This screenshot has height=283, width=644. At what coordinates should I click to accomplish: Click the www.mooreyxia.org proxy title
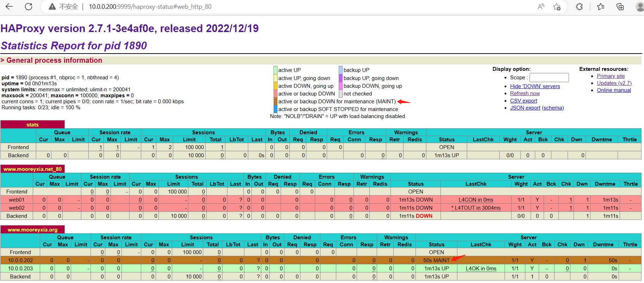click(32, 229)
